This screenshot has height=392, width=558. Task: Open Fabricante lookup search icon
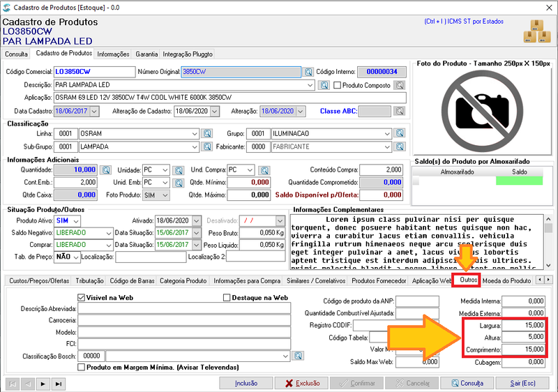(400, 146)
